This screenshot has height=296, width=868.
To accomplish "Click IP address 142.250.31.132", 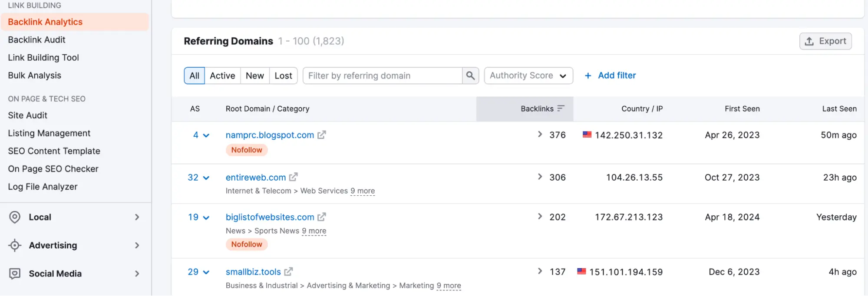I will click(x=629, y=135).
